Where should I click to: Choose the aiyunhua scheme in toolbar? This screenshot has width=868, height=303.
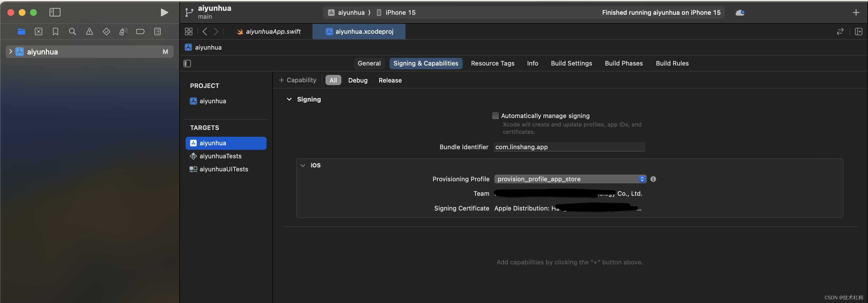[x=347, y=12]
